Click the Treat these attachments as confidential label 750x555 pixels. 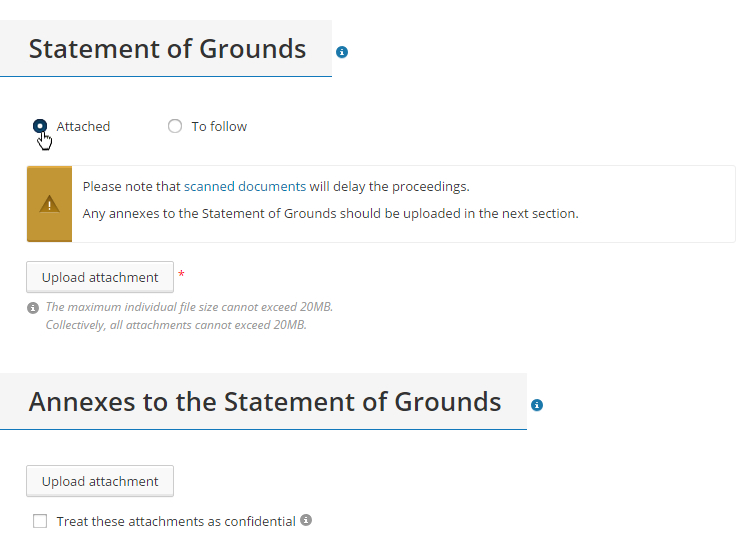click(176, 522)
